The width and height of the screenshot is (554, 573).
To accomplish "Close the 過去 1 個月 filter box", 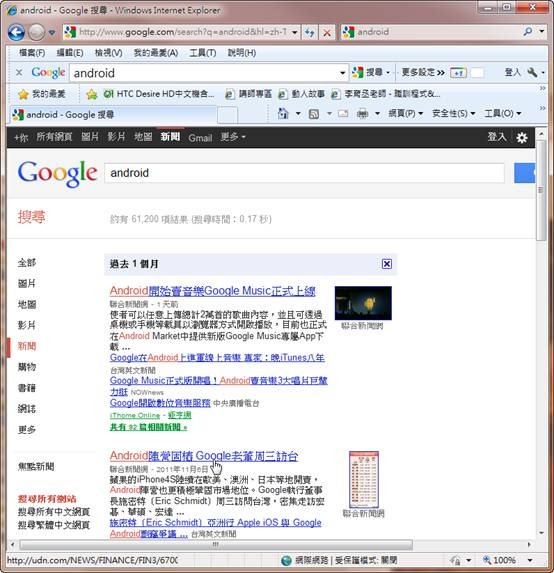I will coord(387,264).
